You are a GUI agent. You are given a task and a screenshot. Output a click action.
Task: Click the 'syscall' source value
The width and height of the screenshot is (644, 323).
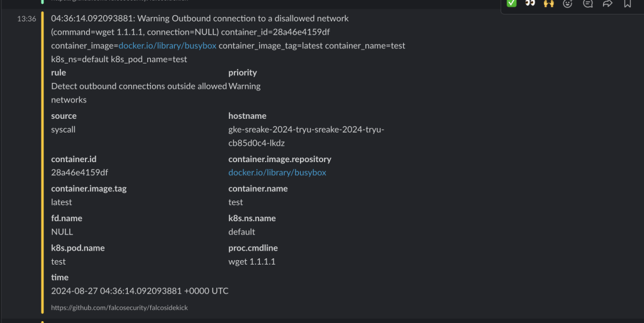point(64,129)
